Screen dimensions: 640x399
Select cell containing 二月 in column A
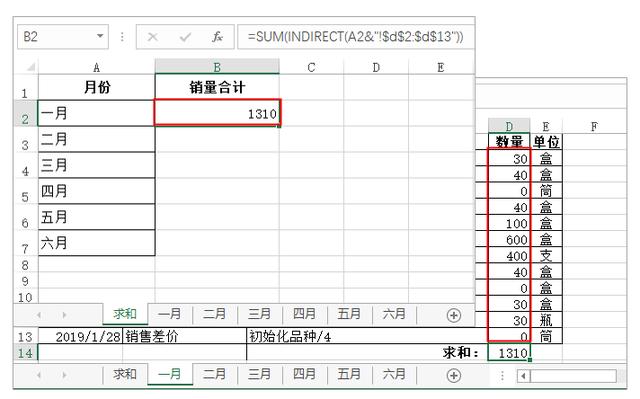pos(96,139)
